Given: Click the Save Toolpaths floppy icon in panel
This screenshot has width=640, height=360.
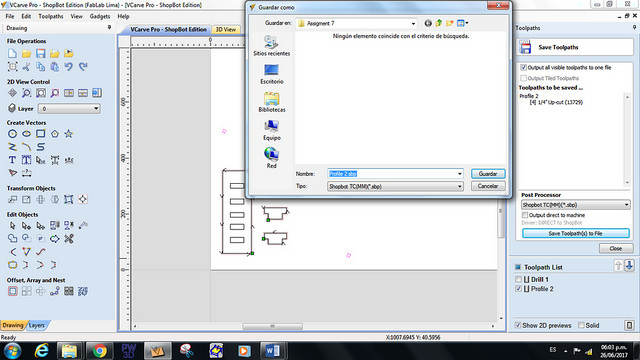Looking at the screenshot, I should coord(525,47).
